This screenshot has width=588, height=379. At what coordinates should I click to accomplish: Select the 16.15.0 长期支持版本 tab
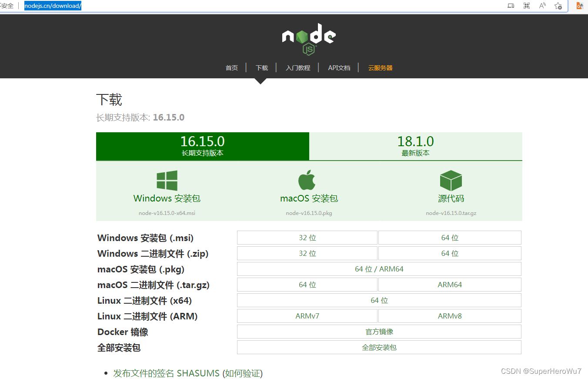coord(203,146)
